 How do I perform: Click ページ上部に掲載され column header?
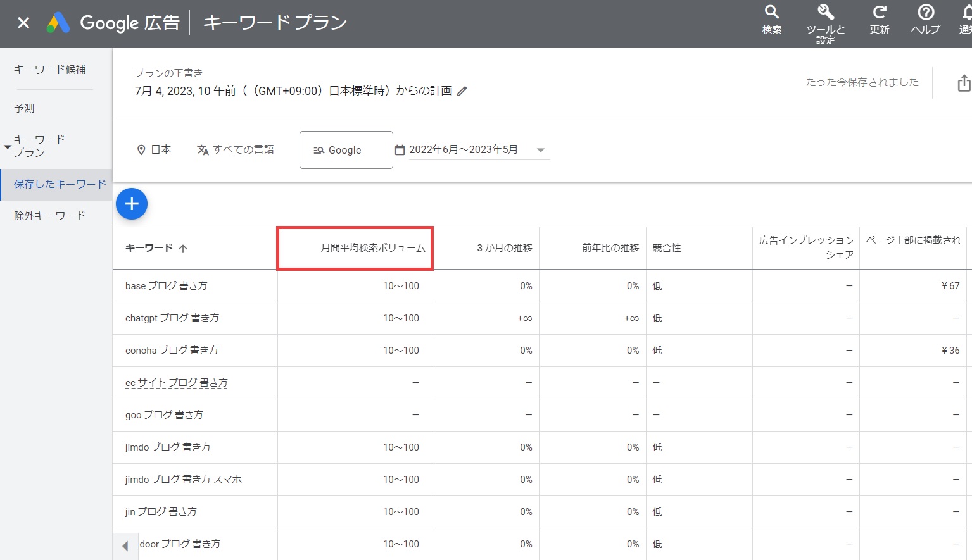[x=913, y=240]
